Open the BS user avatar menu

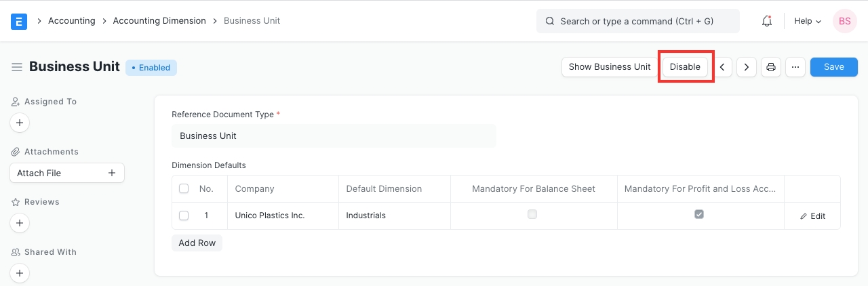tap(844, 21)
